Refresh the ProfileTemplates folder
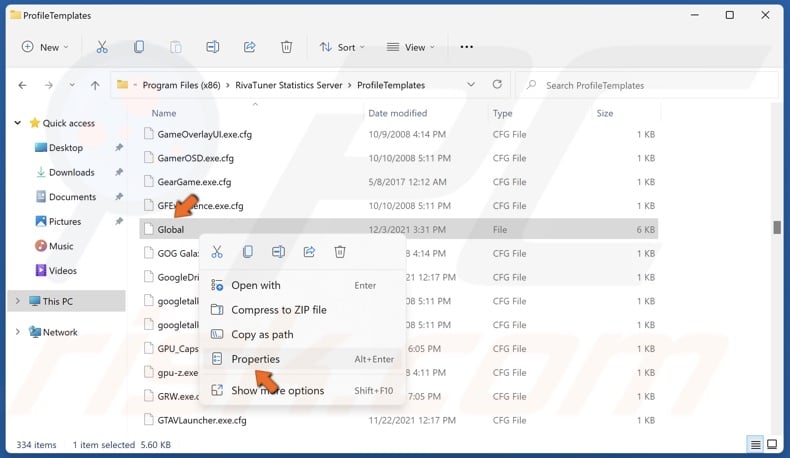 (497, 85)
